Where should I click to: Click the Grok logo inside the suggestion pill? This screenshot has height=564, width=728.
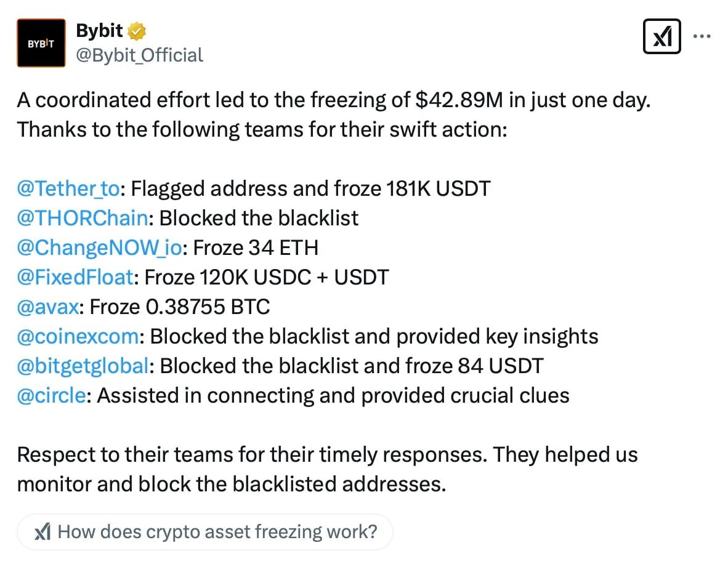42,531
